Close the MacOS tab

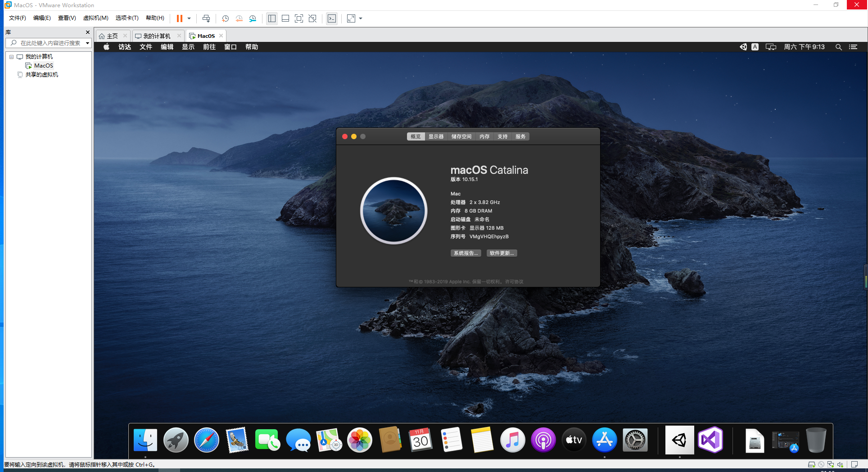(221, 36)
